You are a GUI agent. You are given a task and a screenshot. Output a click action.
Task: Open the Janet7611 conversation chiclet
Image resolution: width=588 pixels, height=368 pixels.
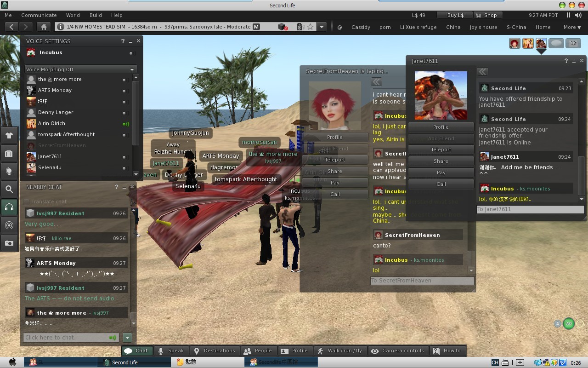(541, 43)
